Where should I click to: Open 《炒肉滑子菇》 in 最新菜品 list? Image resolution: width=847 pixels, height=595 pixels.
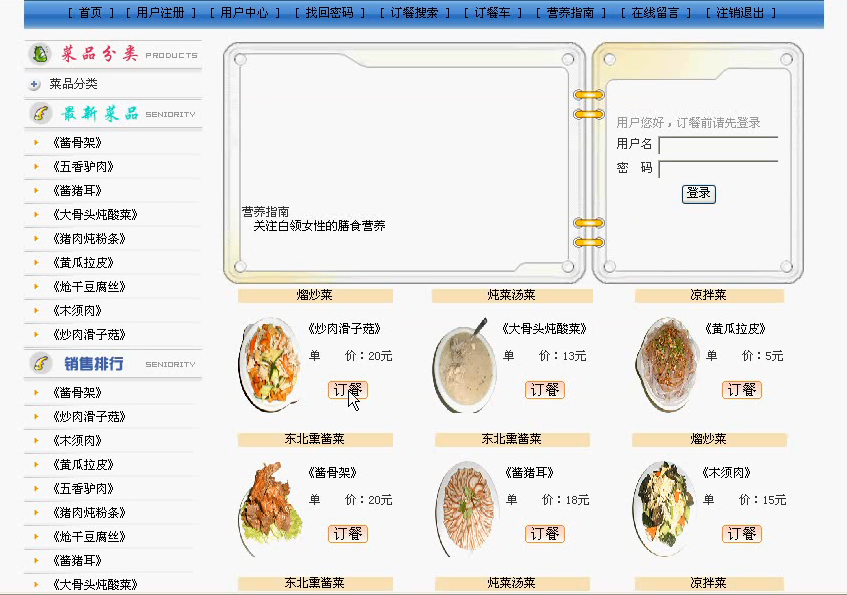[89, 335]
